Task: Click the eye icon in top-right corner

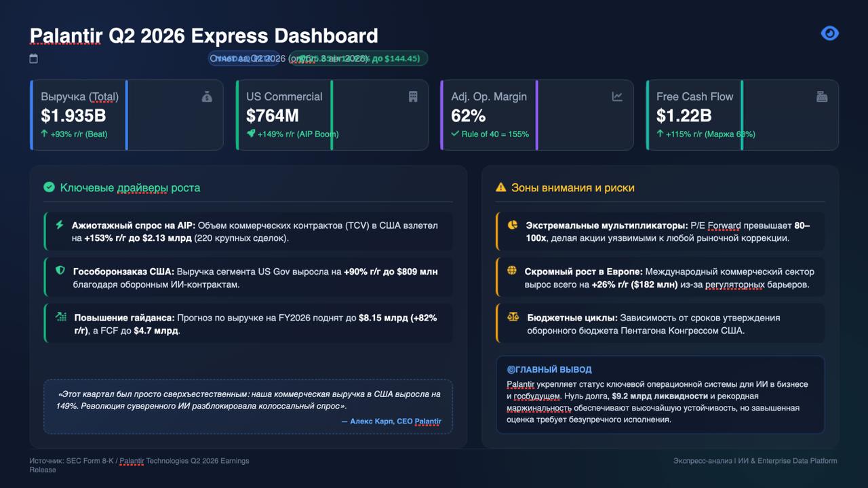Action: click(830, 33)
